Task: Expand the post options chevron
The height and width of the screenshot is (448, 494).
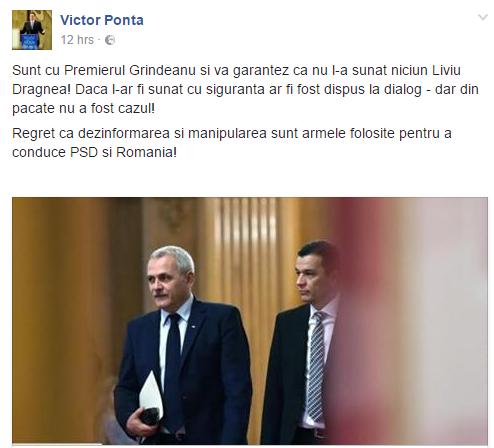Action: click(482, 17)
